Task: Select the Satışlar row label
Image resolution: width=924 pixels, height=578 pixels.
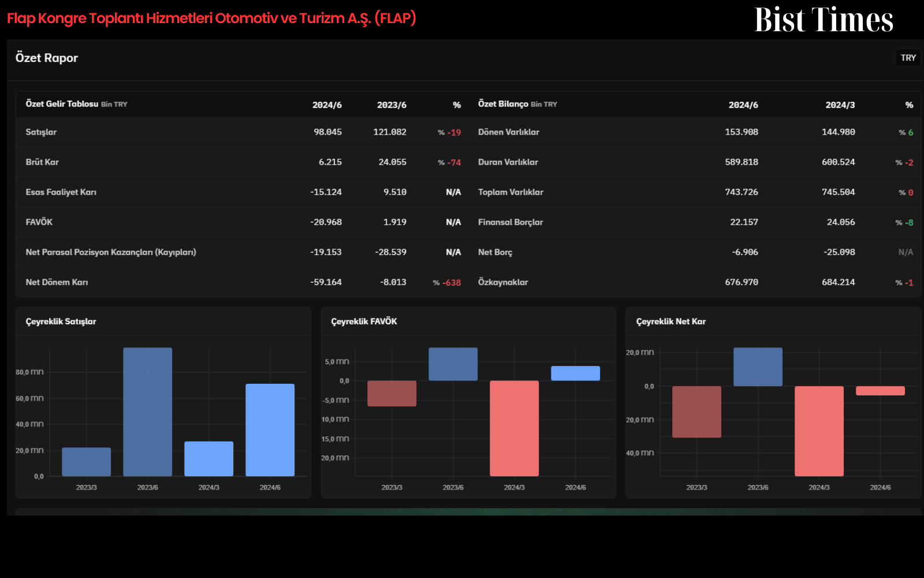Action: 41,132
